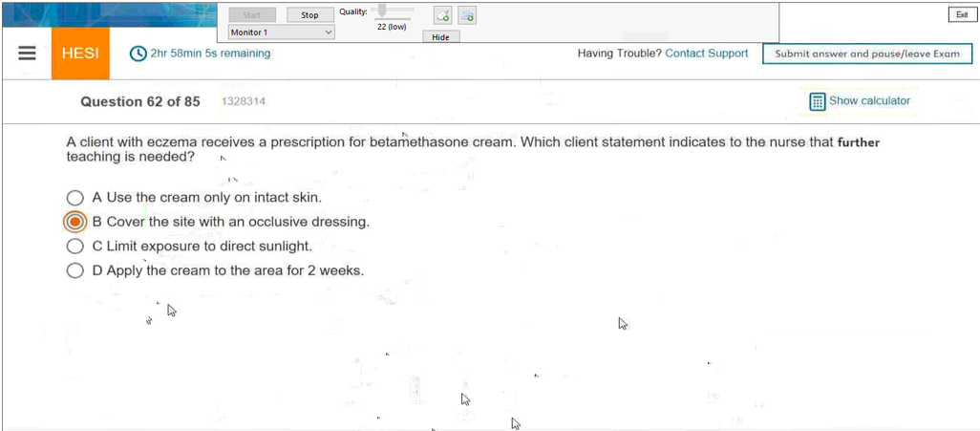Open the Monitor 1 dropdown

[x=282, y=32]
